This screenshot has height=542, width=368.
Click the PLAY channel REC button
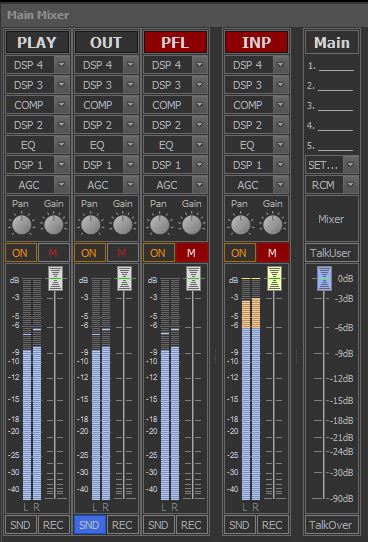tap(53, 525)
